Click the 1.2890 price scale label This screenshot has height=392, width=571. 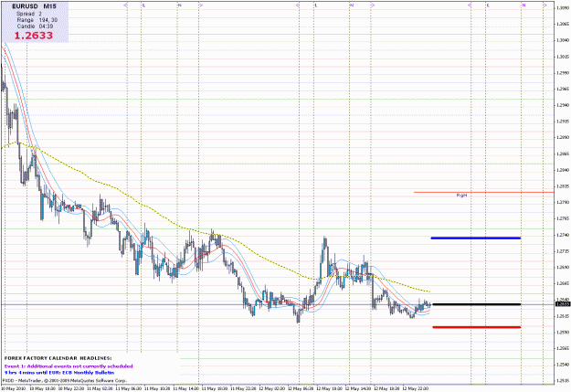pyautogui.click(x=563, y=137)
